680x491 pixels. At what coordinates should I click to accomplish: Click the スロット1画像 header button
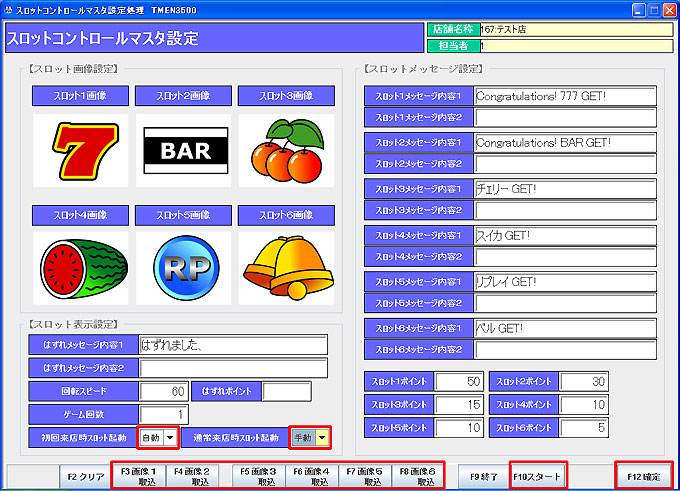[x=80, y=95]
